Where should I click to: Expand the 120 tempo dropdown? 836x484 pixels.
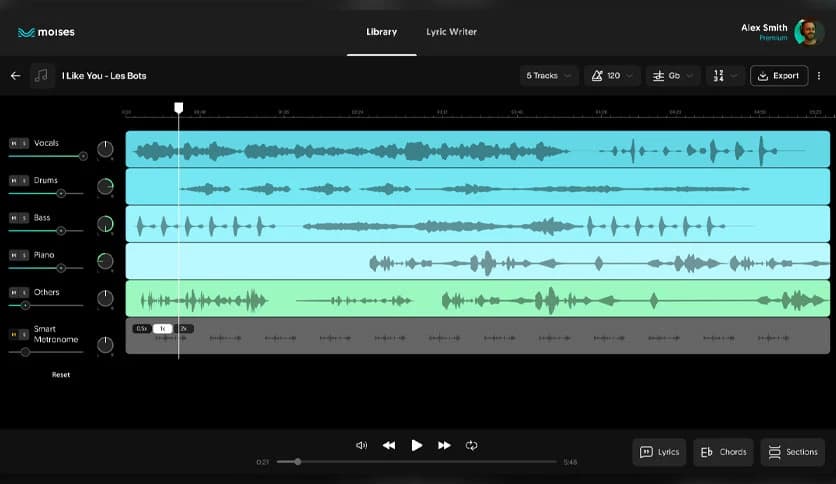(611, 76)
